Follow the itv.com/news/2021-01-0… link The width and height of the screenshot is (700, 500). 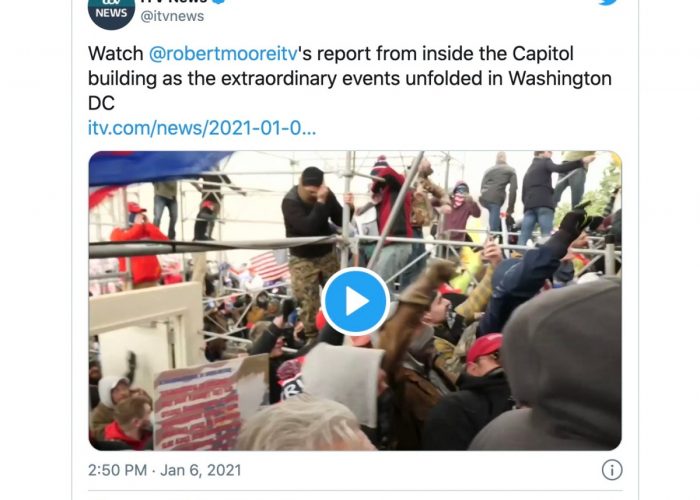click(x=202, y=128)
